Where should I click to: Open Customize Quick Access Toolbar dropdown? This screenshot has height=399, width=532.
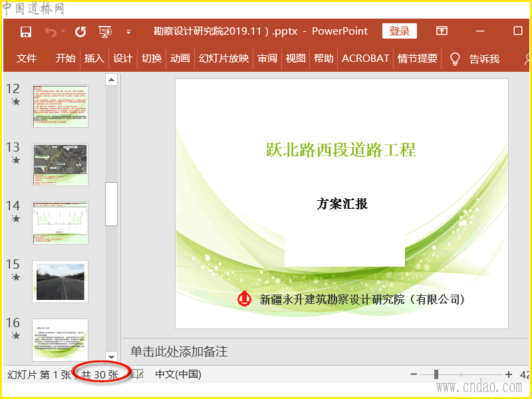(x=128, y=32)
